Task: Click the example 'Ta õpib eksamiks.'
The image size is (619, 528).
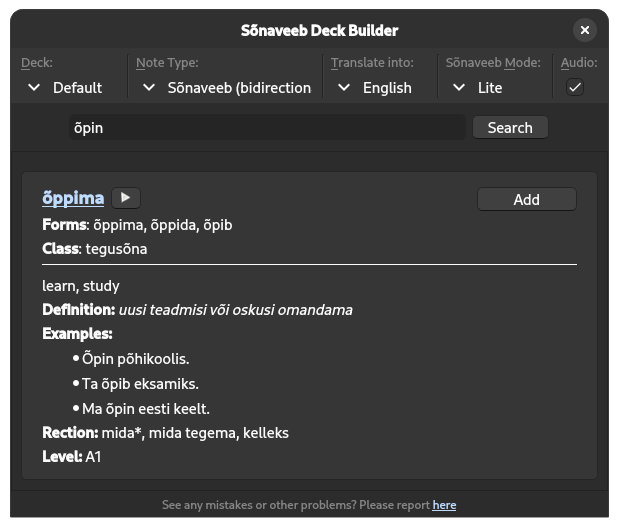Action: point(140,383)
